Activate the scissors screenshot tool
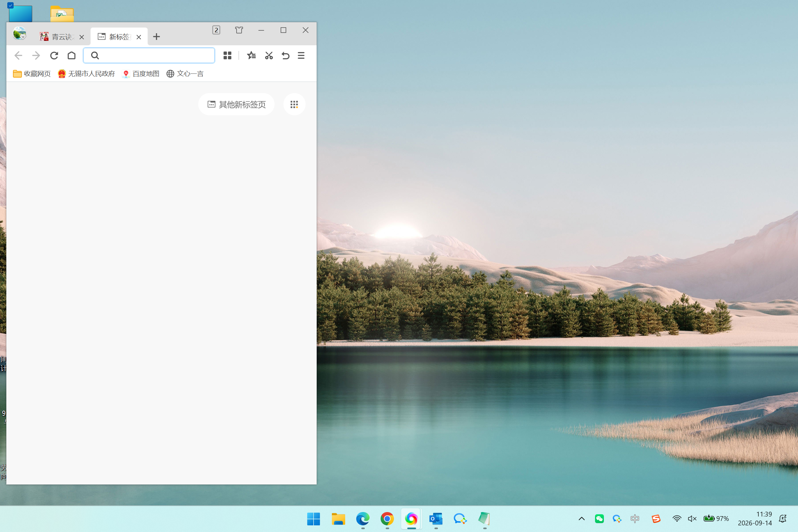The image size is (798, 532). click(x=269, y=55)
